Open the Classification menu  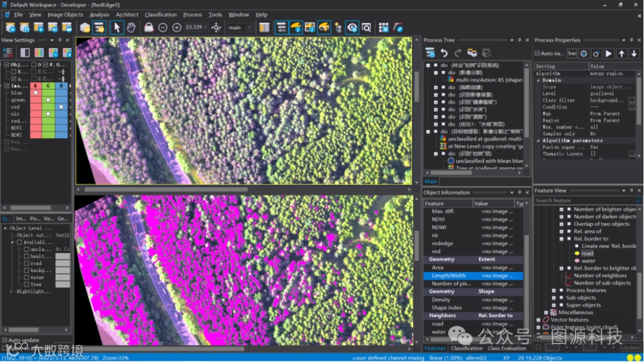[160, 14]
